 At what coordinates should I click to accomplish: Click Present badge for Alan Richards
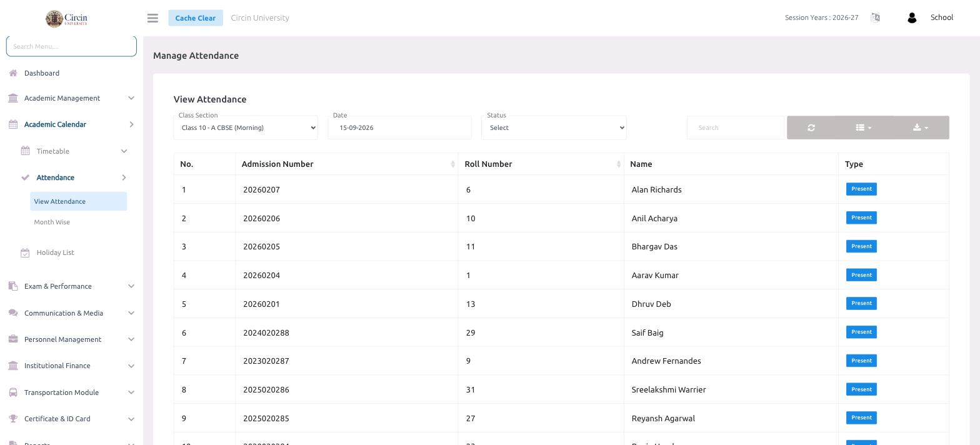pos(861,189)
